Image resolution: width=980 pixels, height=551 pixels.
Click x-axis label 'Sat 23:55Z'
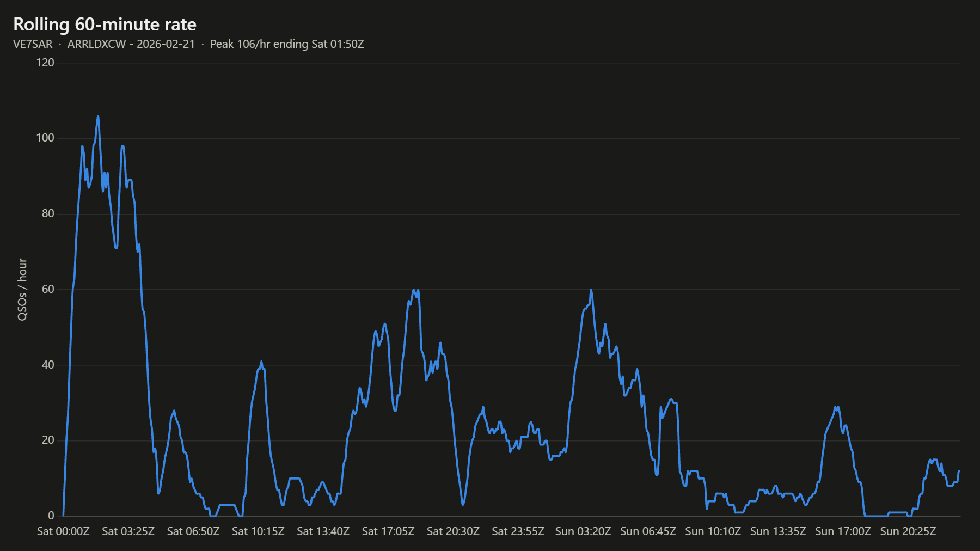(518, 531)
